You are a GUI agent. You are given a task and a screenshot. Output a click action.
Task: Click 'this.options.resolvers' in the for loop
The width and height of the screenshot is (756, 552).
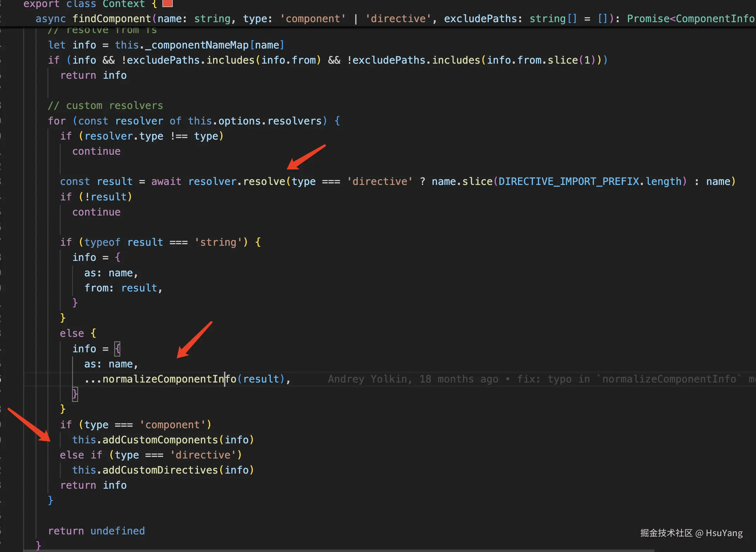255,121
